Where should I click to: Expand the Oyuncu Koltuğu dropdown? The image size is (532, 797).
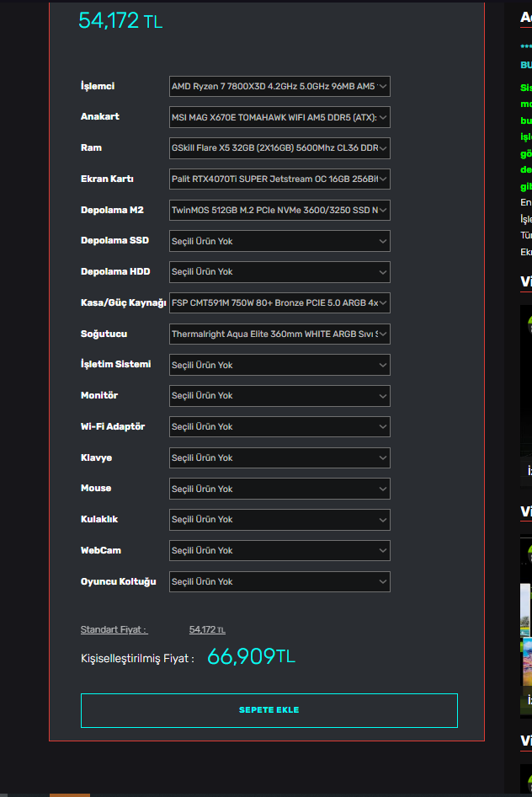279,581
